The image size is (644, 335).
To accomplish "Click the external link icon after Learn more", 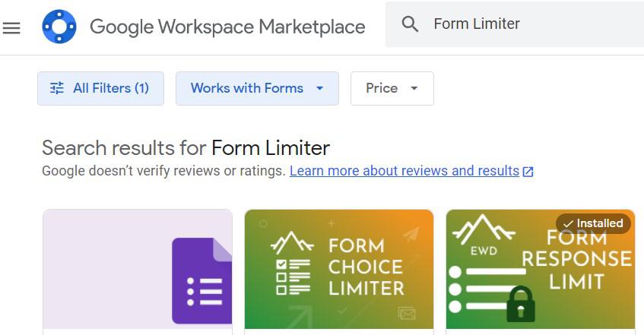I will point(528,172).
